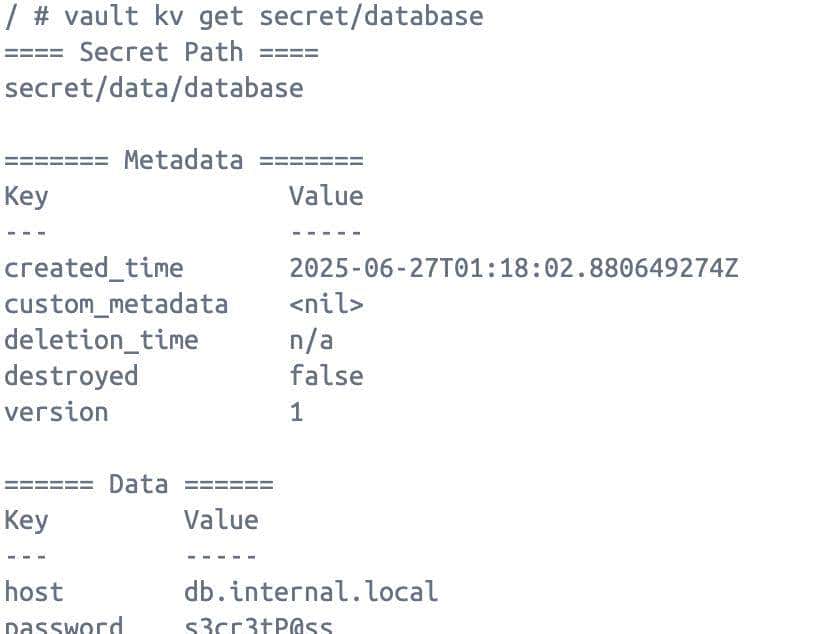Click the Key column header under Metadata
Viewport: 828px width, 634px height.
pyautogui.click(x=26, y=196)
